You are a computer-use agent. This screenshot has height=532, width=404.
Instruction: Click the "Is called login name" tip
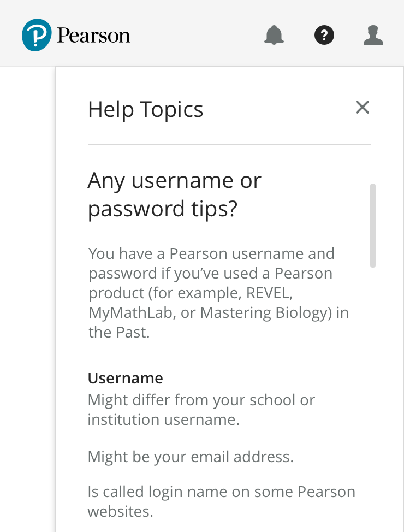221,492
